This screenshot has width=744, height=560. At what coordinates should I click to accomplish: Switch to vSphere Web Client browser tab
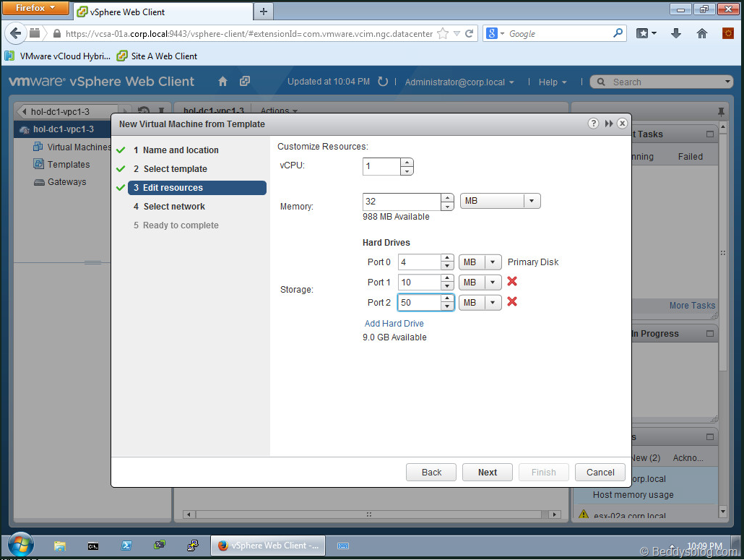coord(163,12)
